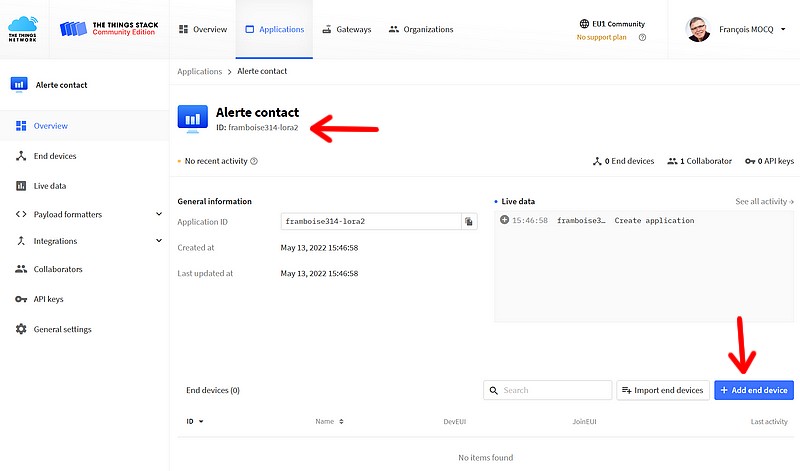Click the No recent activity help icon
Screen dimensions: 800x471
[254, 161]
